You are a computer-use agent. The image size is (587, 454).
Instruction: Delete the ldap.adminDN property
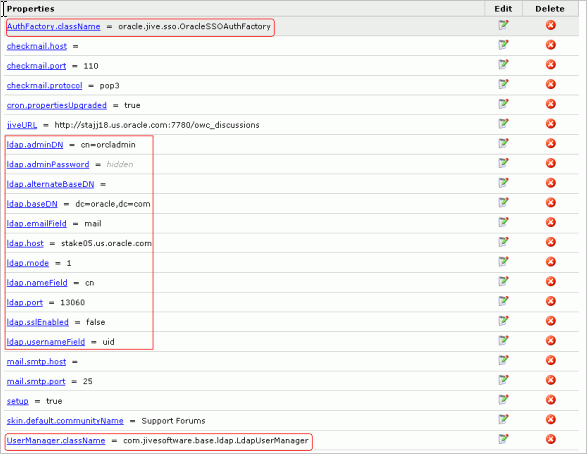(x=550, y=143)
